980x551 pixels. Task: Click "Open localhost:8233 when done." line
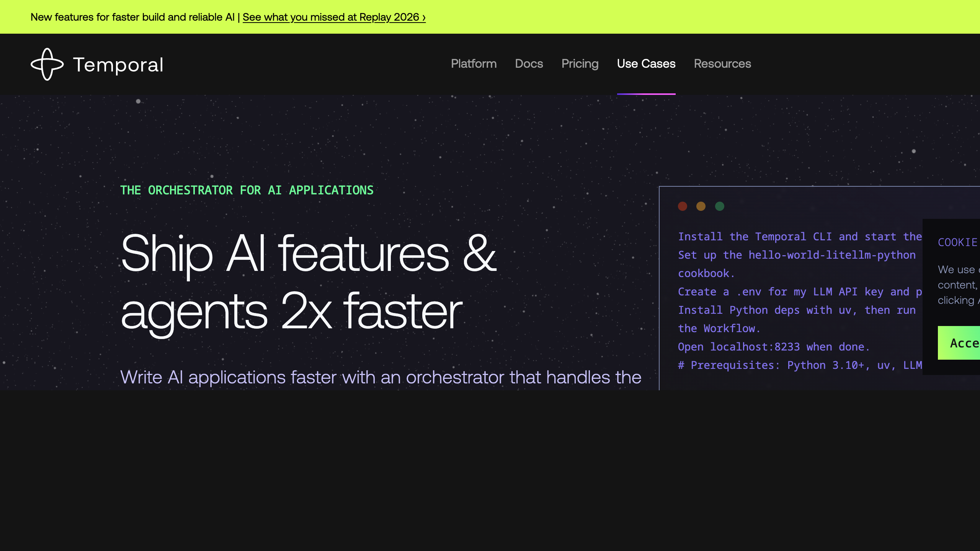(774, 347)
